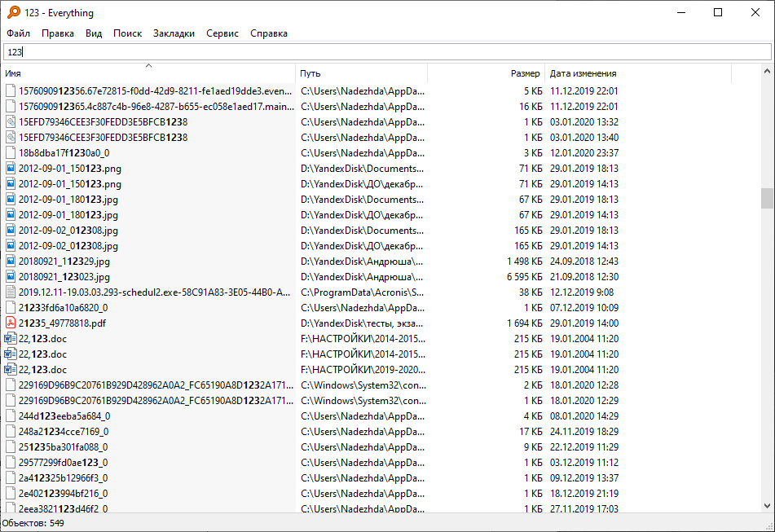Screen dimensions: 775x532
Task: Click the file icon of 2e402123994bf216_0
Action: (11, 494)
